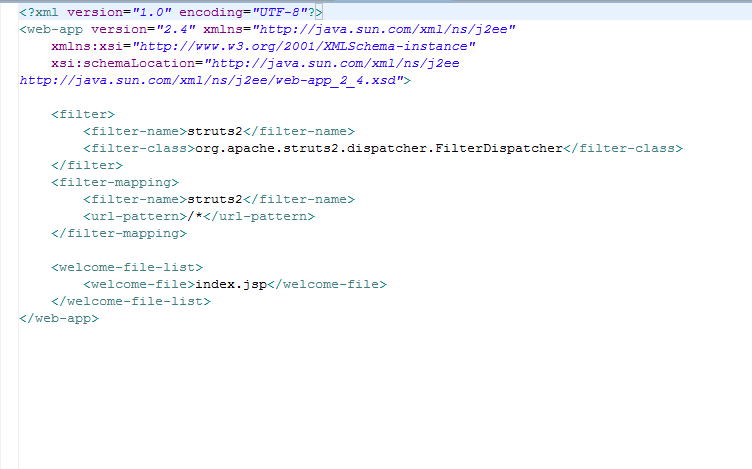Click the closing </welcome-file-list> tag
Screen dimensions: 752x469
[131, 301]
